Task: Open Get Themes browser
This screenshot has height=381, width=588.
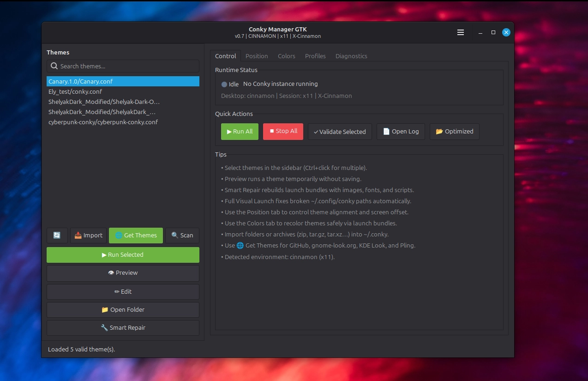Action: pos(136,236)
